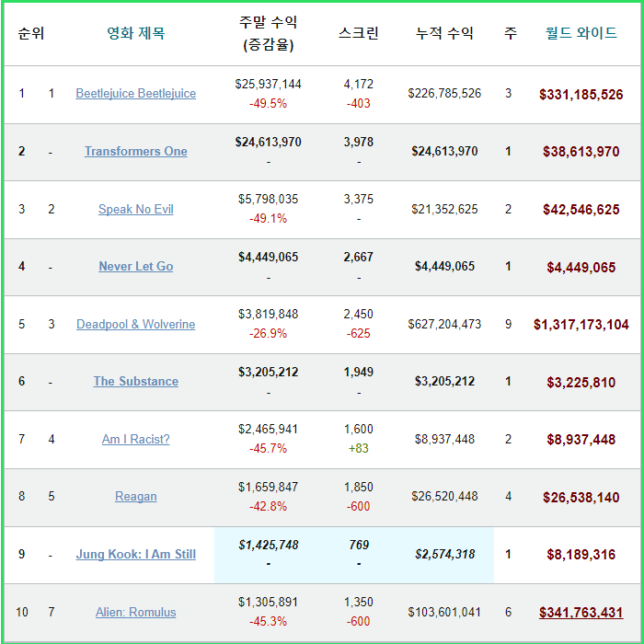The width and height of the screenshot is (644, 644).
Task: Select screen count 1,600
Action: (x=359, y=429)
